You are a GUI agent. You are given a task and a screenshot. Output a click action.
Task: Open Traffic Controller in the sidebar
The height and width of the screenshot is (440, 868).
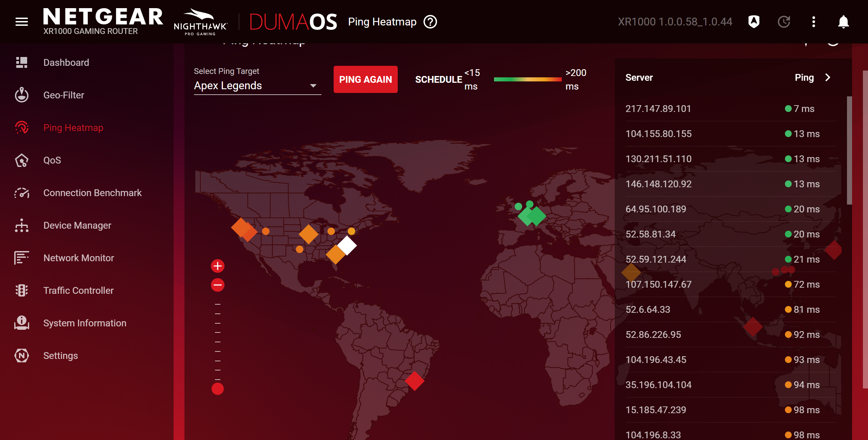[78, 291]
